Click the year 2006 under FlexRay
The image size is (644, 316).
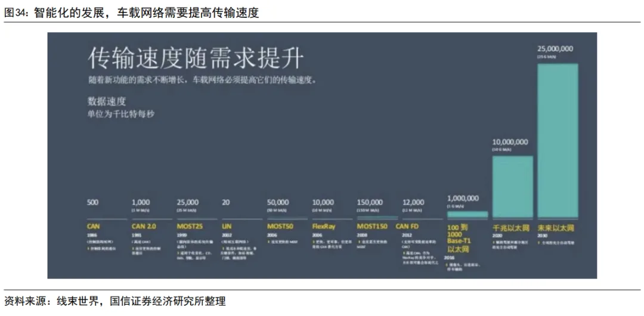pos(317,236)
